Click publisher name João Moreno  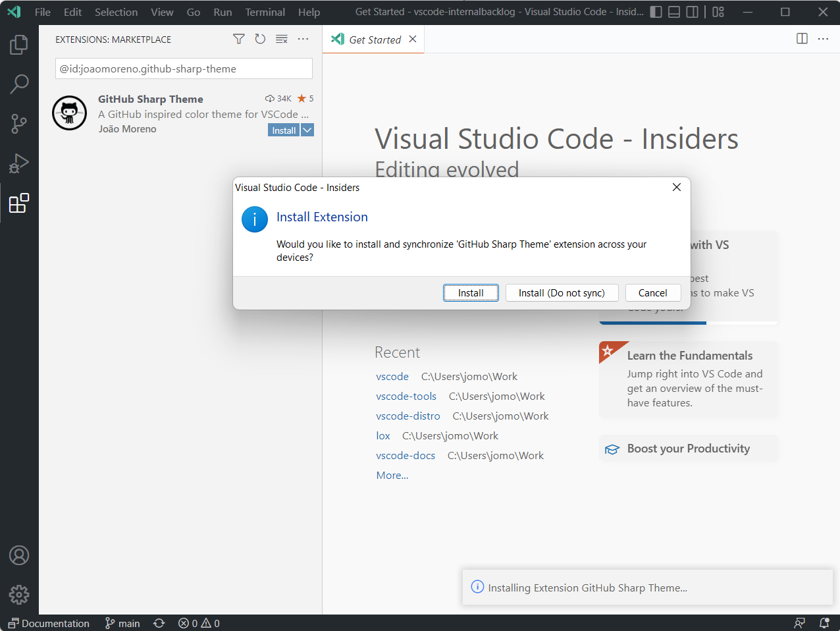tap(128, 129)
